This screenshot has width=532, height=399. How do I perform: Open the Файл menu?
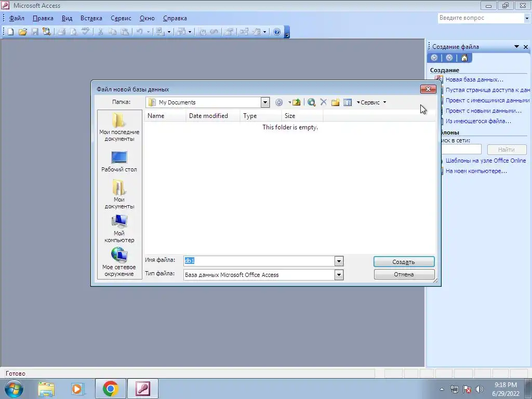[x=17, y=18]
